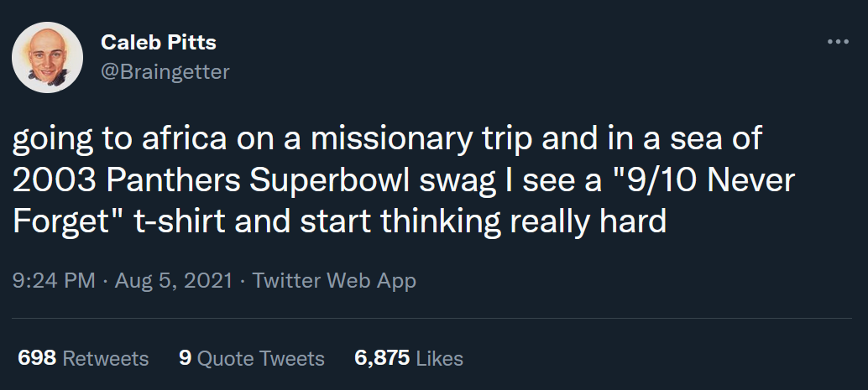Click the "Quote Tweets" label text
The image size is (868, 390).
click(261, 359)
